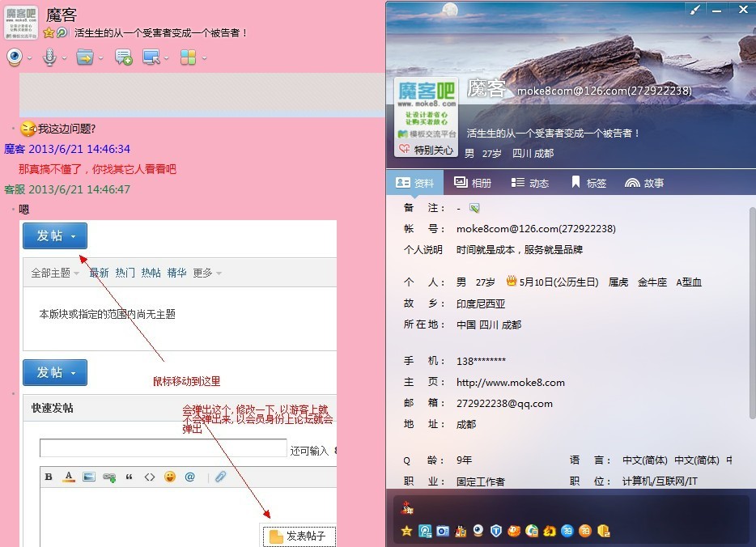This screenshot has width=756, height=547.
Task: Choose font color A in post editor
Action: pyautogui.click(x=69, y=477)
